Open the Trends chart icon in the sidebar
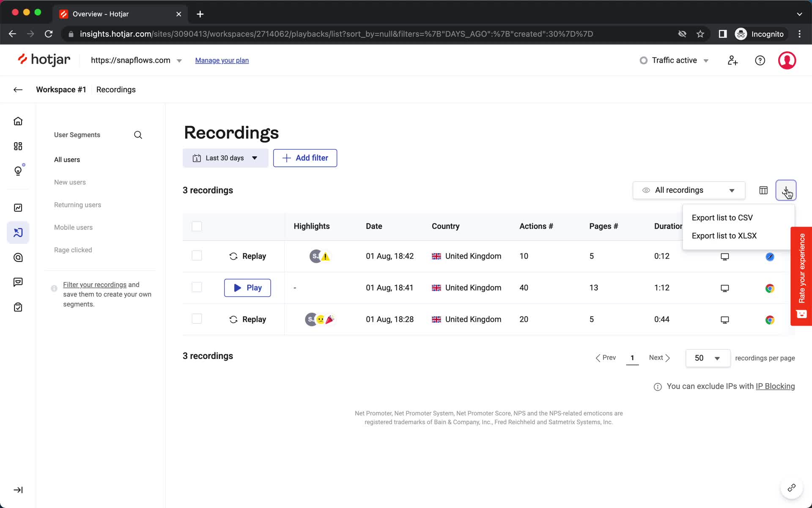The width and height of the screenshot is (812, 508). [18, 207]
